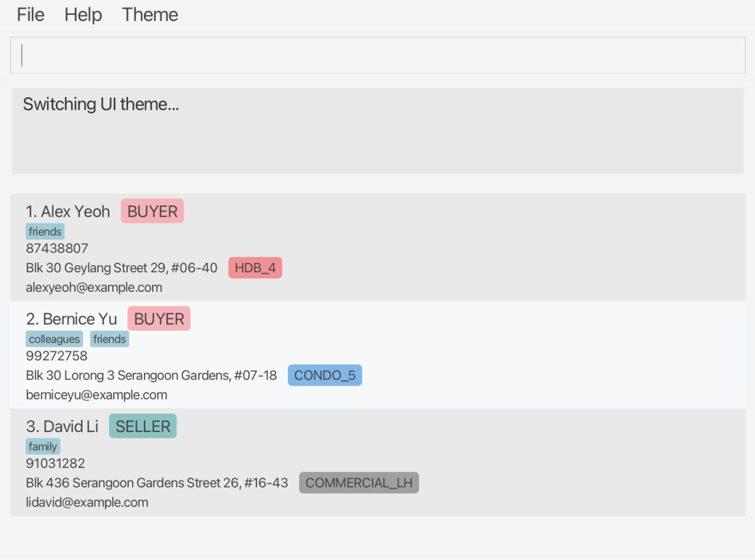The height and width of the screenshot is (560, 755).
Task: Click the family tag under David Li
Action: point(42,446)
